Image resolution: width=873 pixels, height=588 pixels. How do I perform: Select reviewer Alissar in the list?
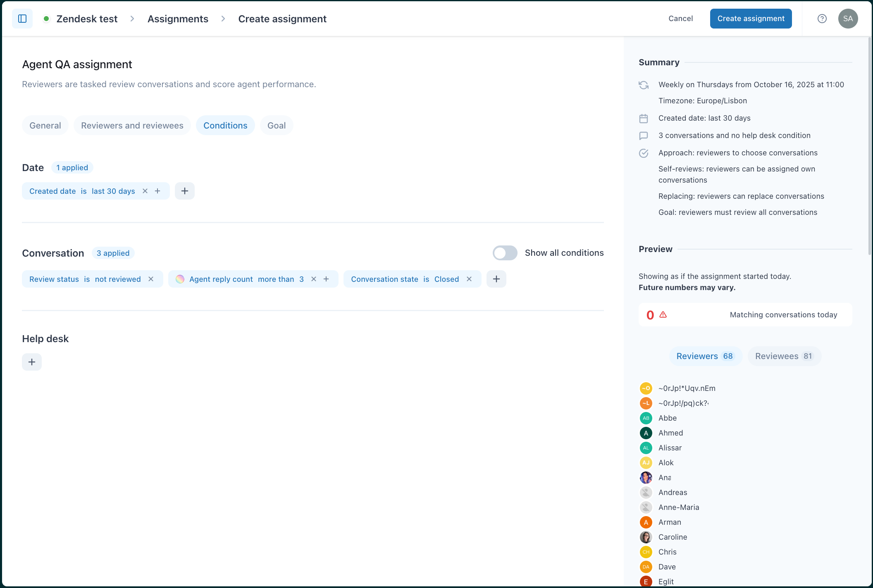pyautogui.click(x=670, y=448)
